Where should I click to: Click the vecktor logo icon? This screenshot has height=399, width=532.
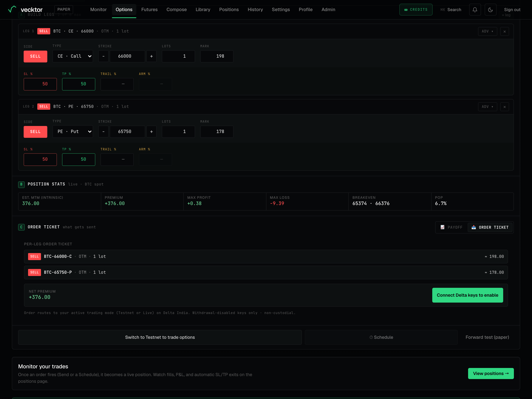(12, 9)
